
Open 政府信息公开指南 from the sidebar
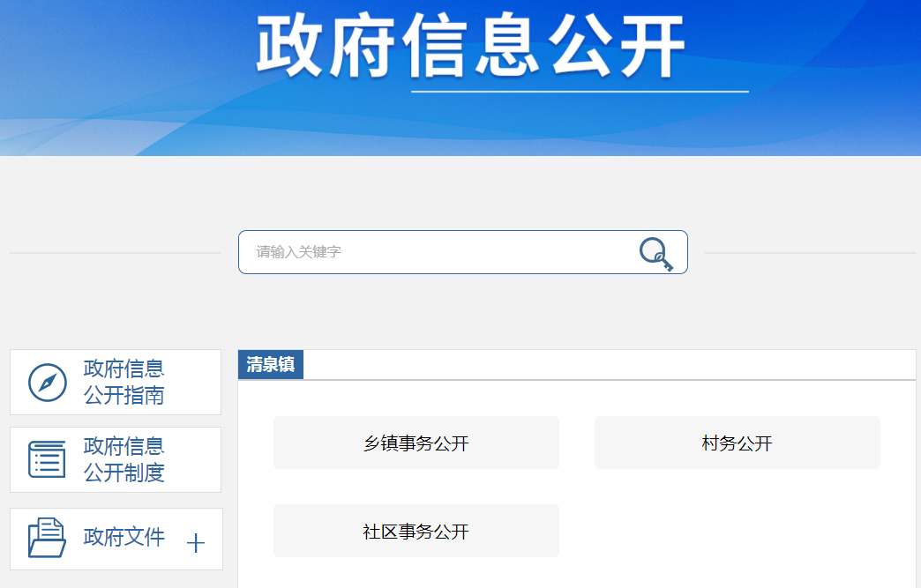(116, 382)
